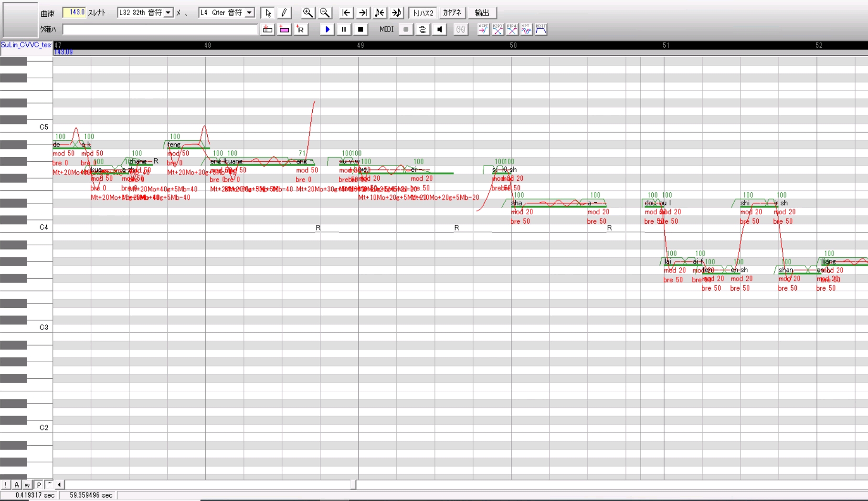The height and width of the screenshot is (501, 868).
Task: Click the カヤアネ button
Action: (452, 13)
